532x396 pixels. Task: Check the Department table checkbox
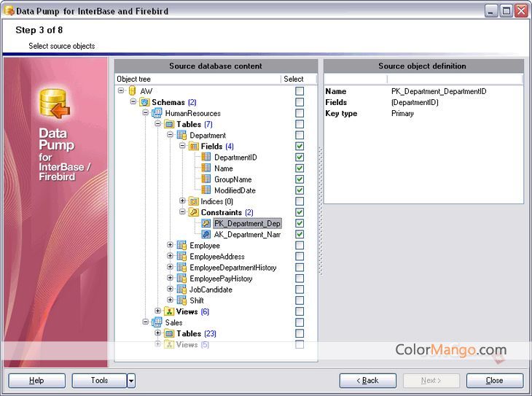[300, 135]
